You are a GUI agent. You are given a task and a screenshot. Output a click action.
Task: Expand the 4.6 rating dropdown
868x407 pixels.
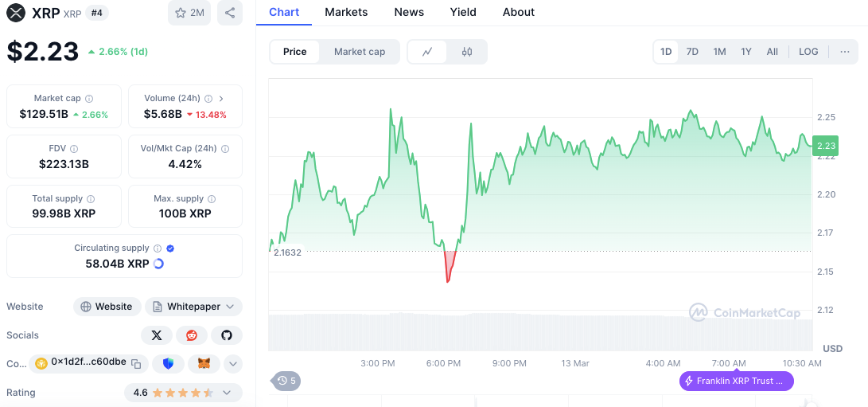coord(183,393)
